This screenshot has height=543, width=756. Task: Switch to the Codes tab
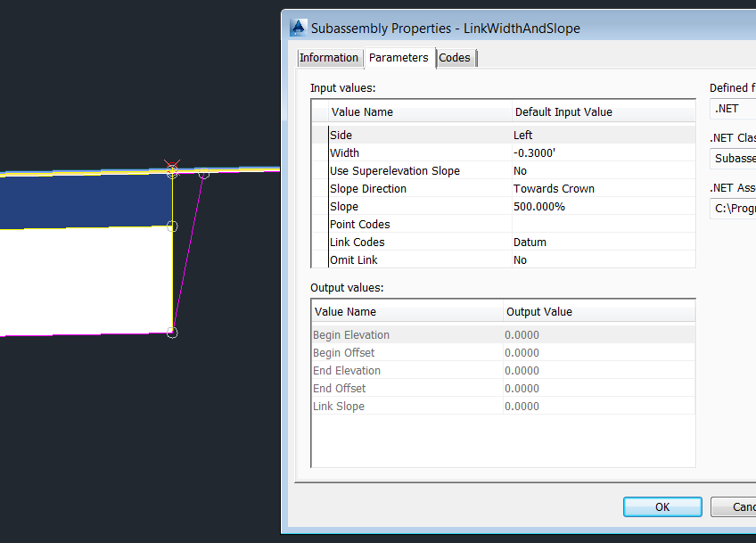(x=455, y=57)
